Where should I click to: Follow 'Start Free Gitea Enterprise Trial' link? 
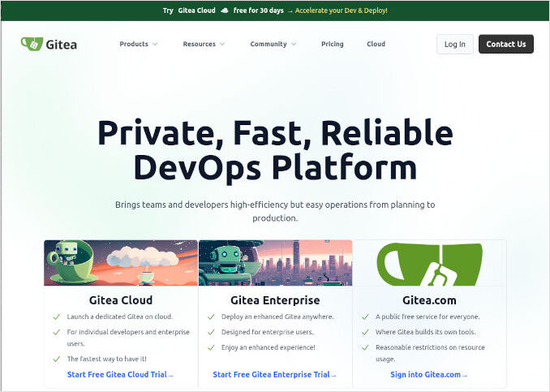point(274,375)
